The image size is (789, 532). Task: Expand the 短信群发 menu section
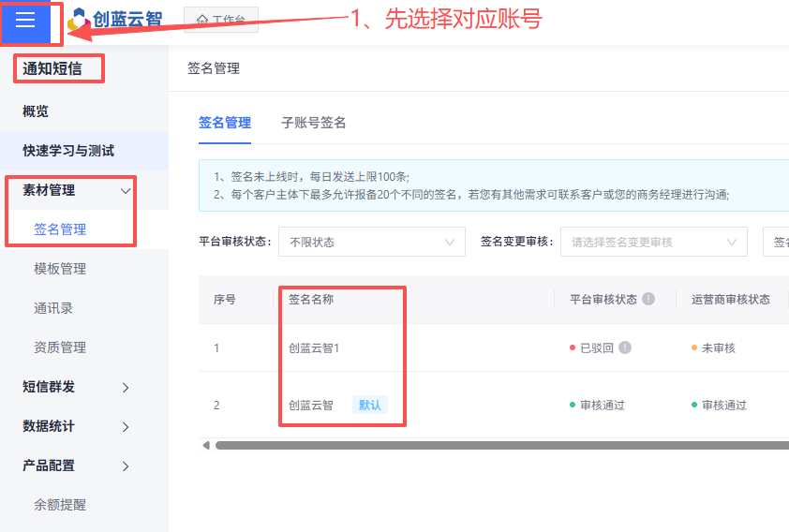(x=126, y=387)
